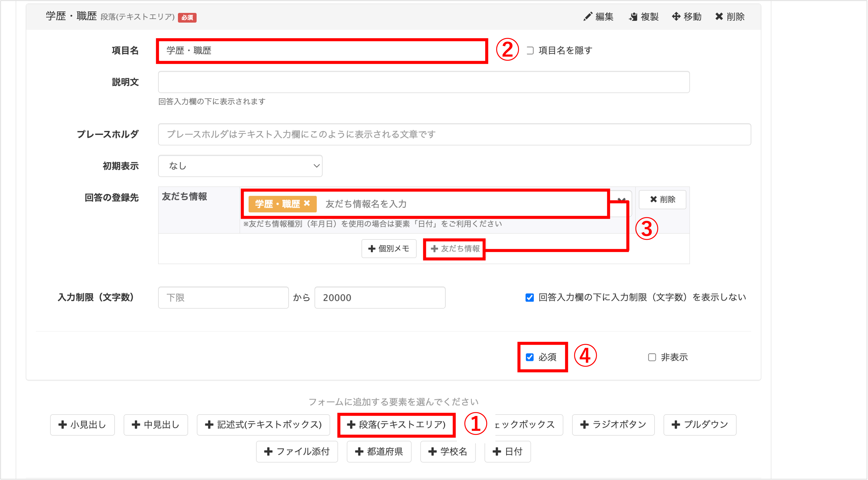This screenshot has width=868, height=480.
Task: Uncheck the 必須 checkbox
Action: (x=530, y=357)
